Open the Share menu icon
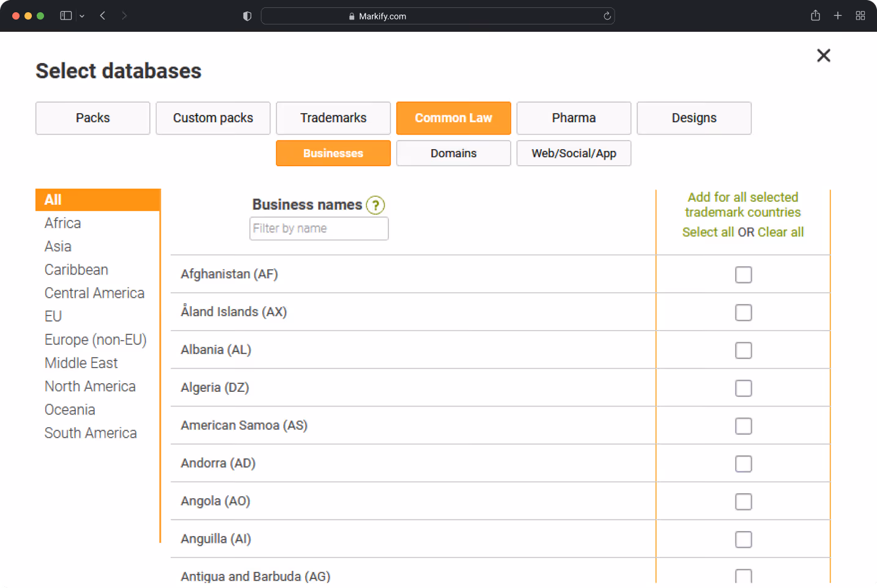 tap(815, 16)
